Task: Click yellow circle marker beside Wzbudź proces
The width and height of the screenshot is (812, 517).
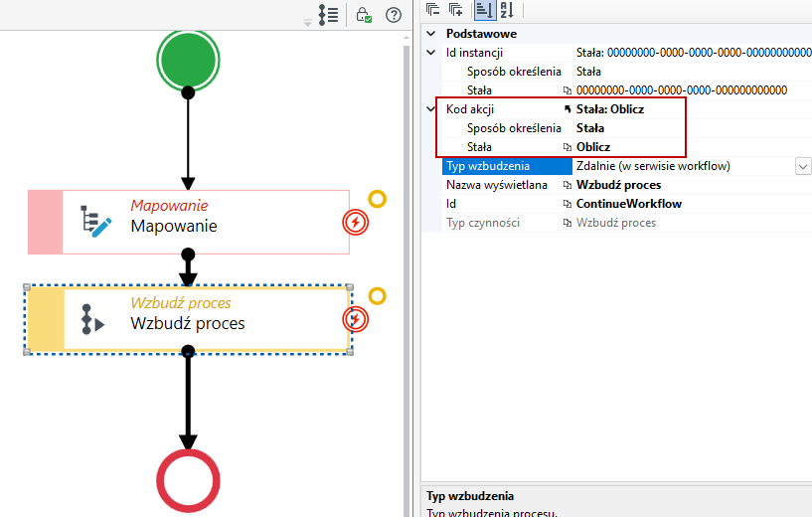Action: pyautogui.click(x=378, y=296)
